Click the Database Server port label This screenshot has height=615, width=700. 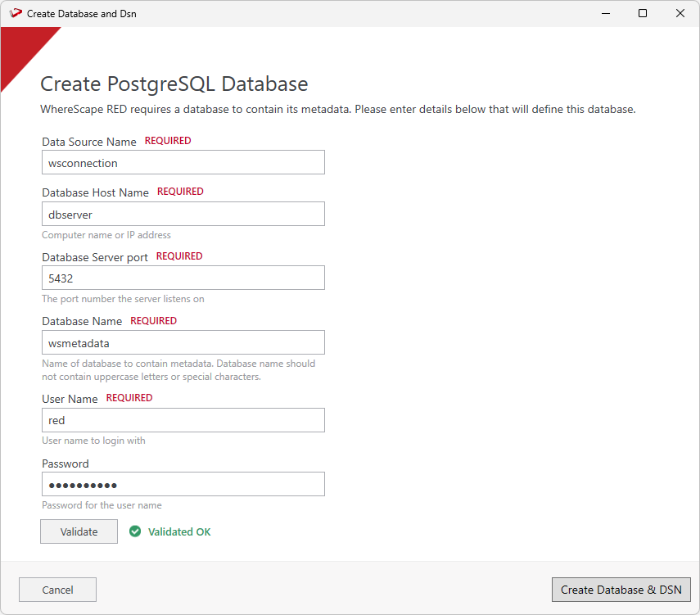pyautogui.click(x=95, y=257)
